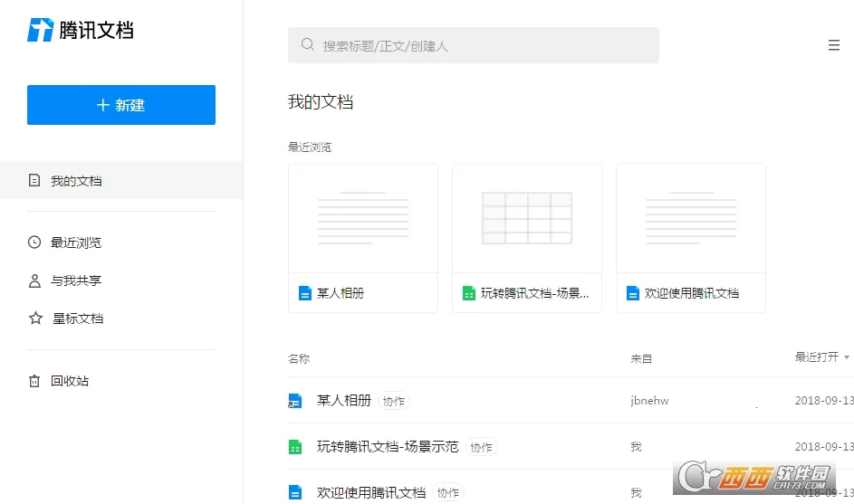Open the 某人相册 recent thumbnail card
The image size is (854, 504).
pos(362,237)
